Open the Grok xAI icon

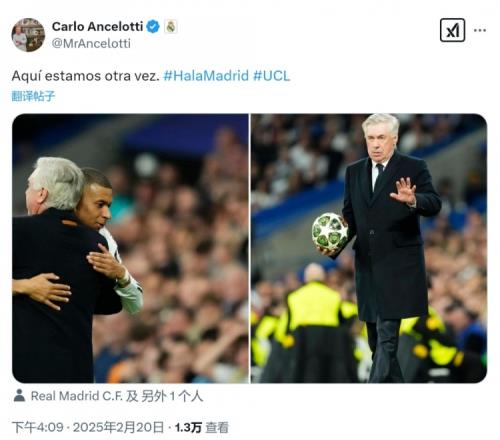pos(452,30)
